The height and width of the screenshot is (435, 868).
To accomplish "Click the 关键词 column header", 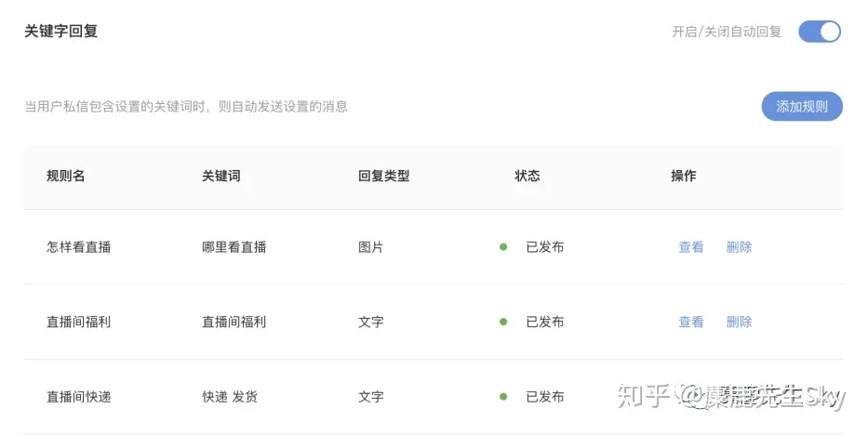I will point(221,176).
